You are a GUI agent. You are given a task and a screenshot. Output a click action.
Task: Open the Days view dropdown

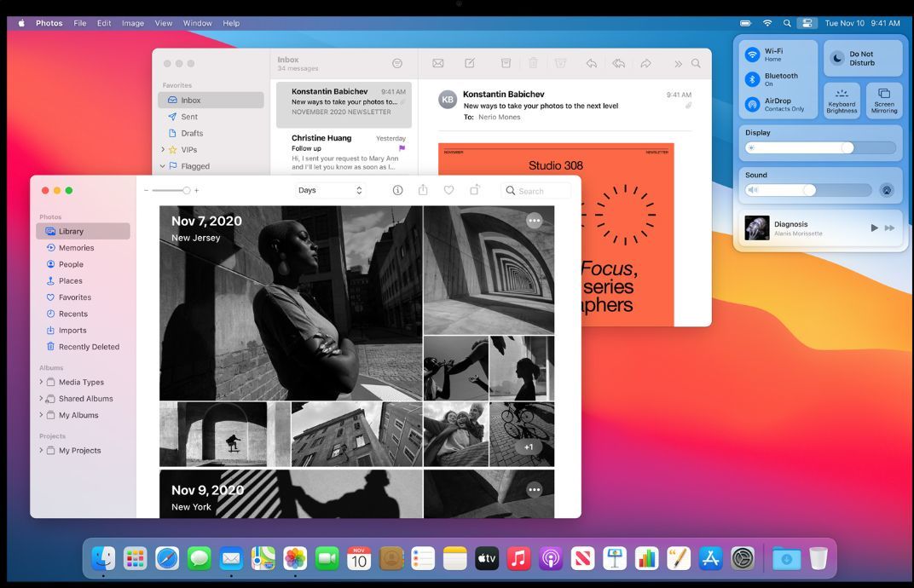pyautogui.click(x=330, y=190)
